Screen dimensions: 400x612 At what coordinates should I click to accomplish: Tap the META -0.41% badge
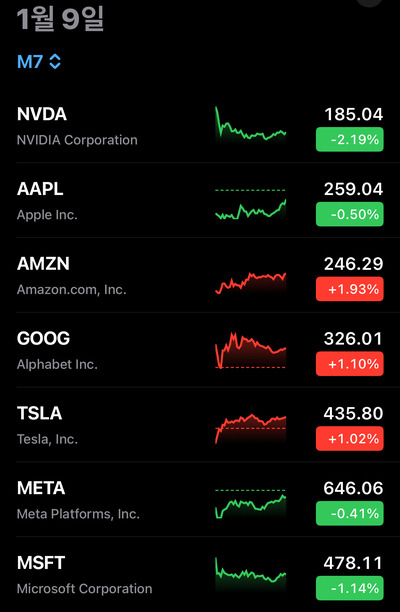click(350, 513)
